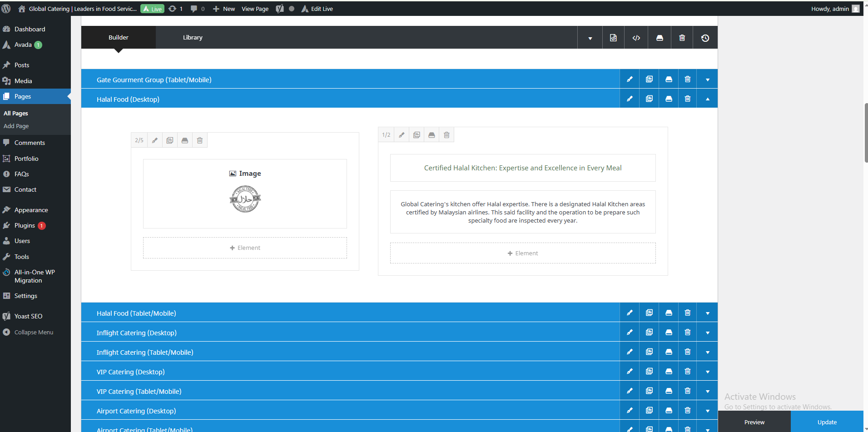Viewport: 868px width, 432px height.
Task: Expand the Airport Catering (Desktop) container
Action: pyautogui.click(x=707, y=411)
